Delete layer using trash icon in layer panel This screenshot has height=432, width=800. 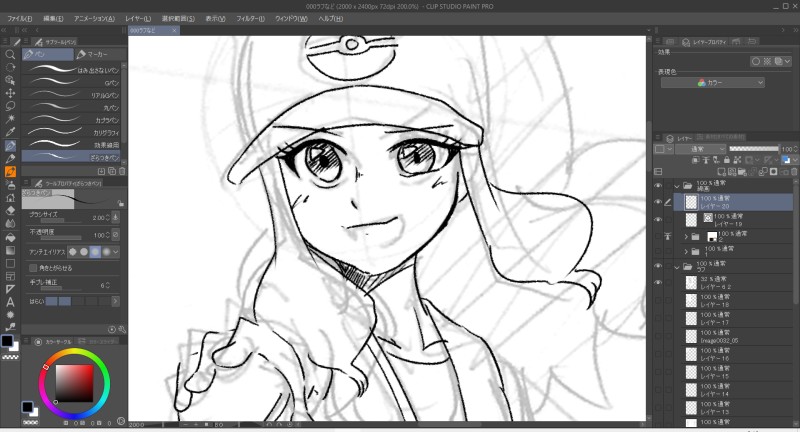[794, 172]
